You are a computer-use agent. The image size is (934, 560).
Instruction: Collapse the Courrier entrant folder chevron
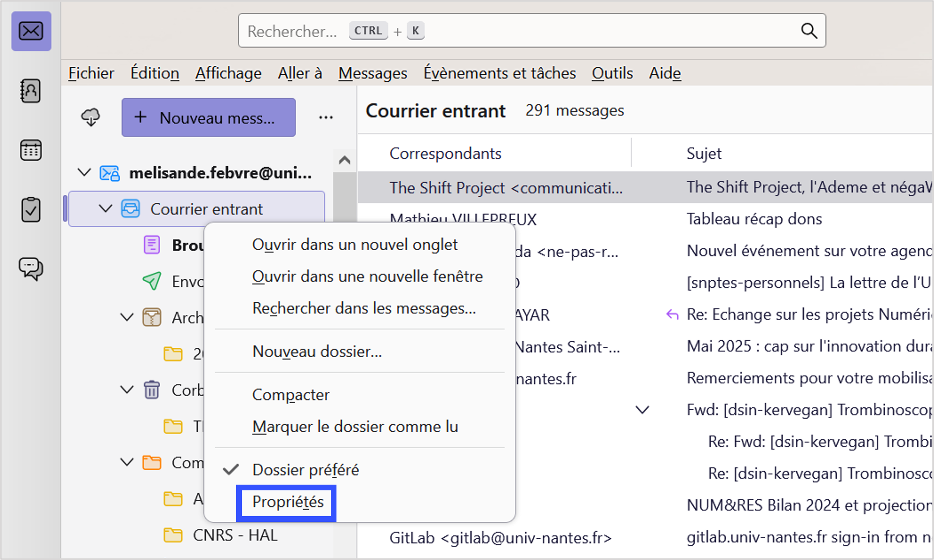tap(106, 209)
